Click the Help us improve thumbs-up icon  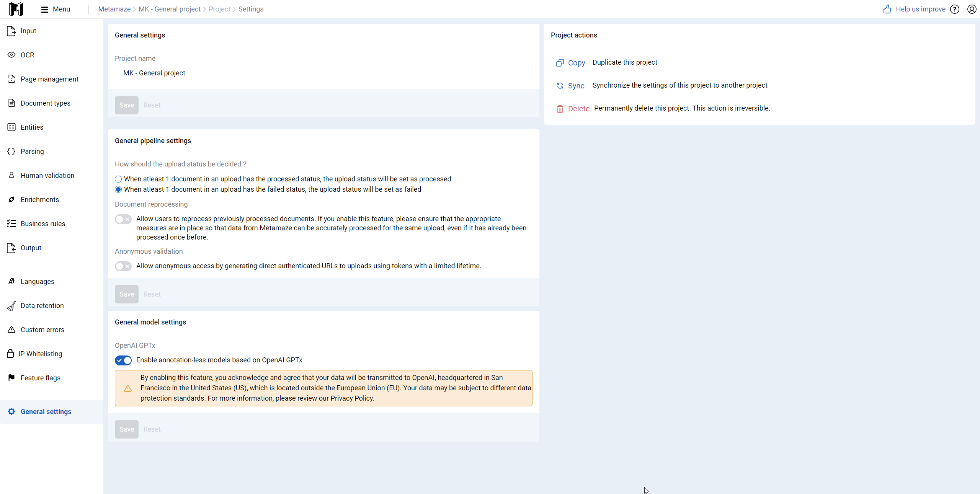click(x=887, y=9)
